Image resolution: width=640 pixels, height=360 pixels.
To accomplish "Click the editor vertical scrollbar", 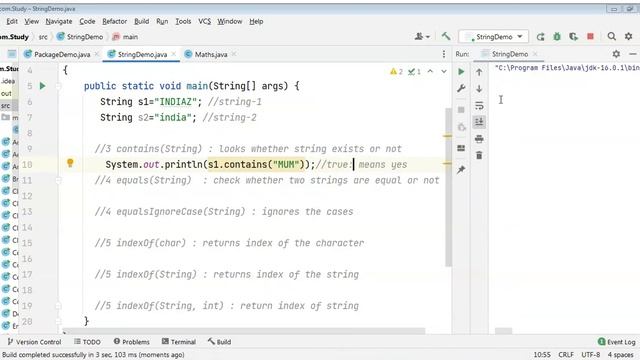I will (448, 187).
